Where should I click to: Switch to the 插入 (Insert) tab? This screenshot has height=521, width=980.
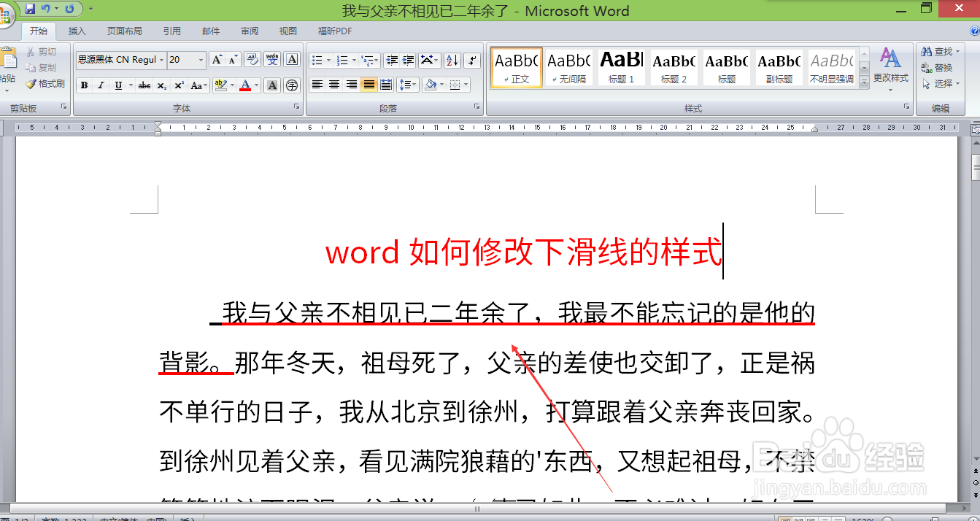[x=77, y=31]
